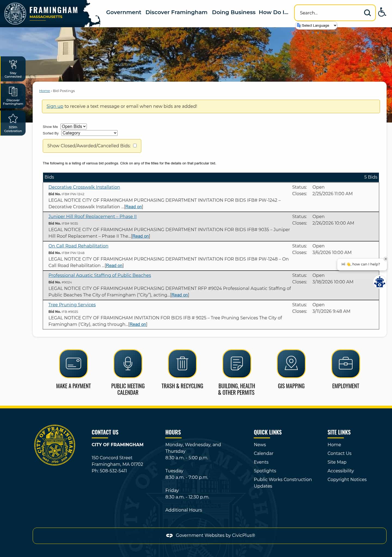Click the Employment briefcase icon
Screen dimensions: 392x557
coord(346,363)
